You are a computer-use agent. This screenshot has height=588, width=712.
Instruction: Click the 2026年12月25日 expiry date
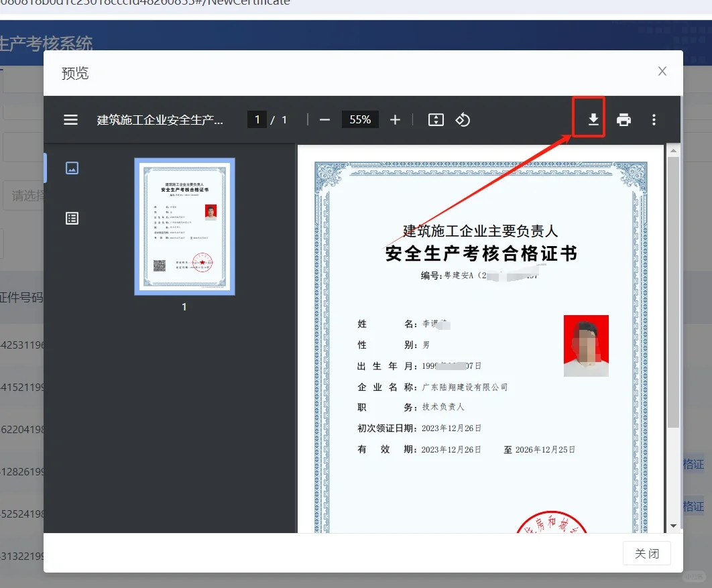point(545,449)
